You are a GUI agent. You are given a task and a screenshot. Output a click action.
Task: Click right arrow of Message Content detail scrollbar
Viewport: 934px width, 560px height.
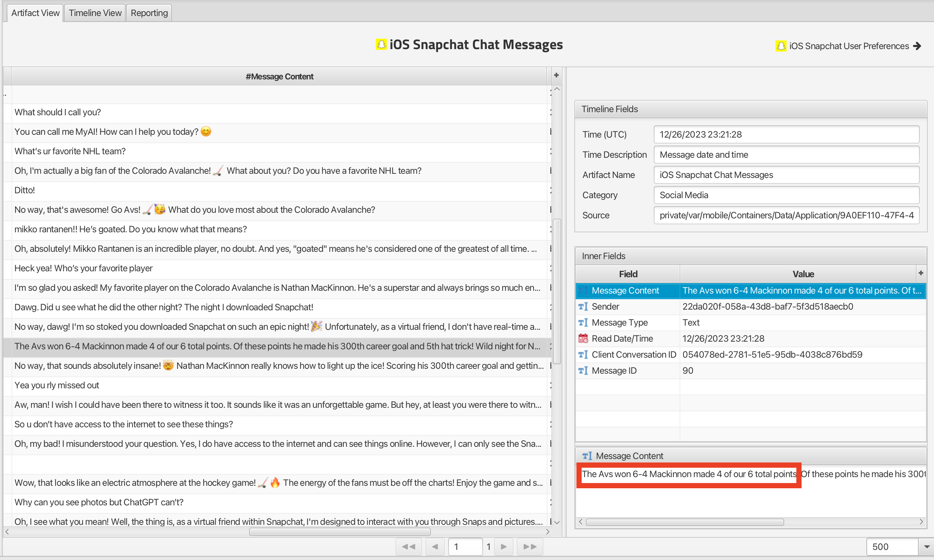click(921, 522)
